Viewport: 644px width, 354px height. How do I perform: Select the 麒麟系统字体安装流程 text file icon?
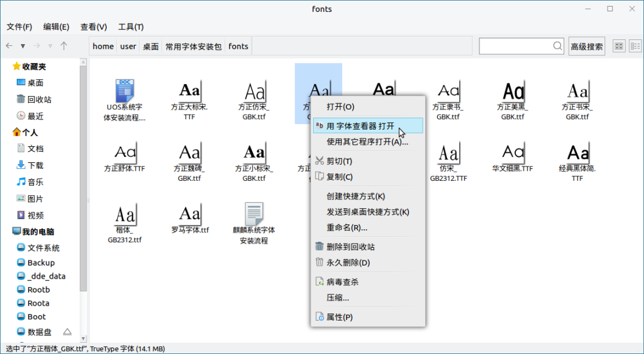(254, 214)
